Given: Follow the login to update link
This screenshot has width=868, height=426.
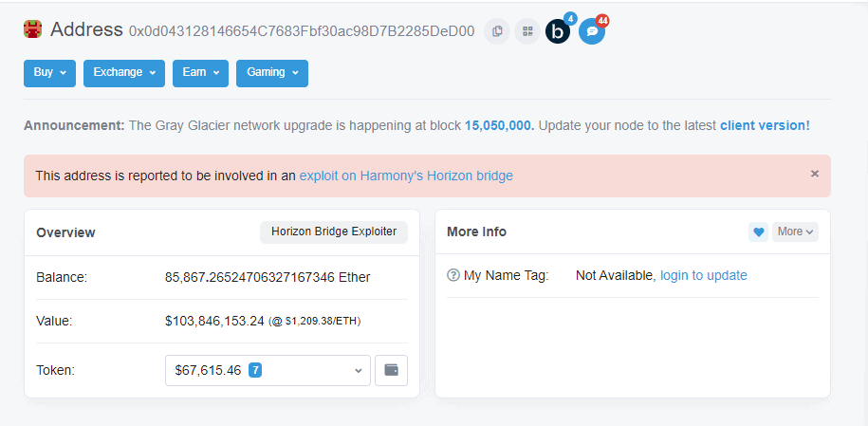Looking at the screenshot, I should click(x=704, y=276).
